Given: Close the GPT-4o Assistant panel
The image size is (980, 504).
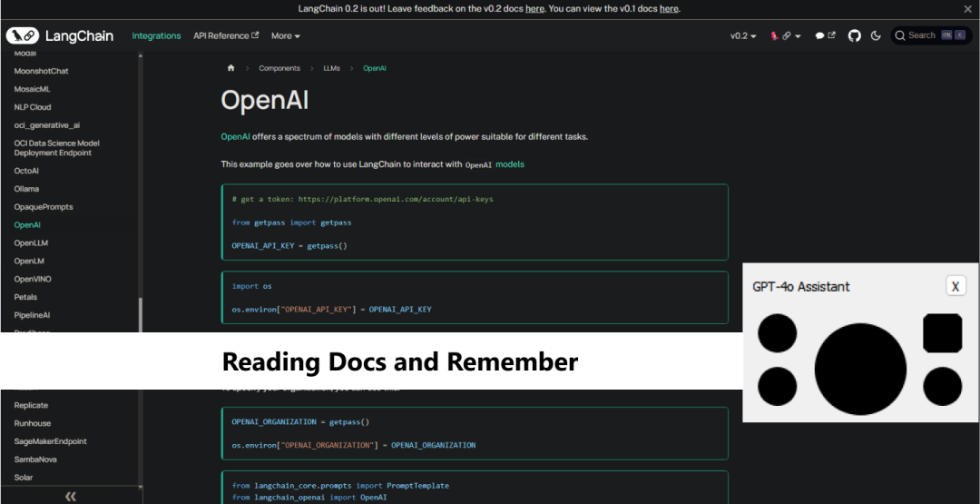Looking at the screenshot, I should (x=955, y=286).
